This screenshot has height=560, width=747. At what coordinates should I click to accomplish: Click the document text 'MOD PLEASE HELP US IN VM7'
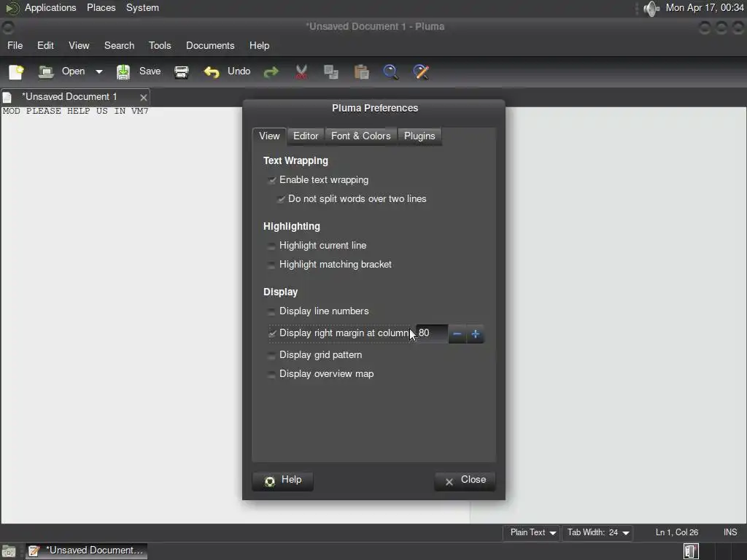point(75,111)
